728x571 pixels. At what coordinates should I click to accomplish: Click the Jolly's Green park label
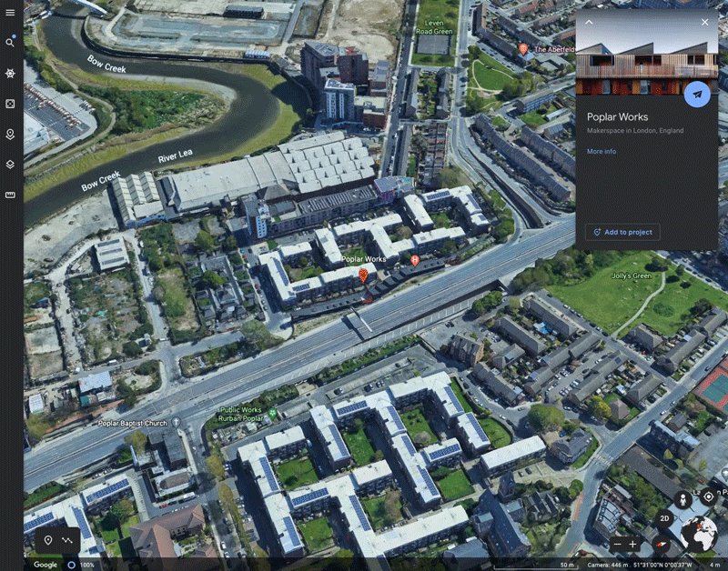click(x=632, y=275)
